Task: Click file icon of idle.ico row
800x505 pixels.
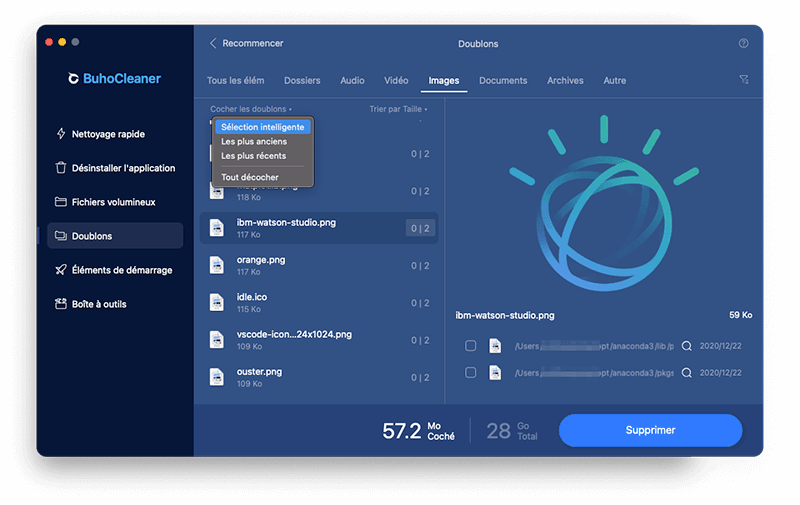Action: point(217,302)
